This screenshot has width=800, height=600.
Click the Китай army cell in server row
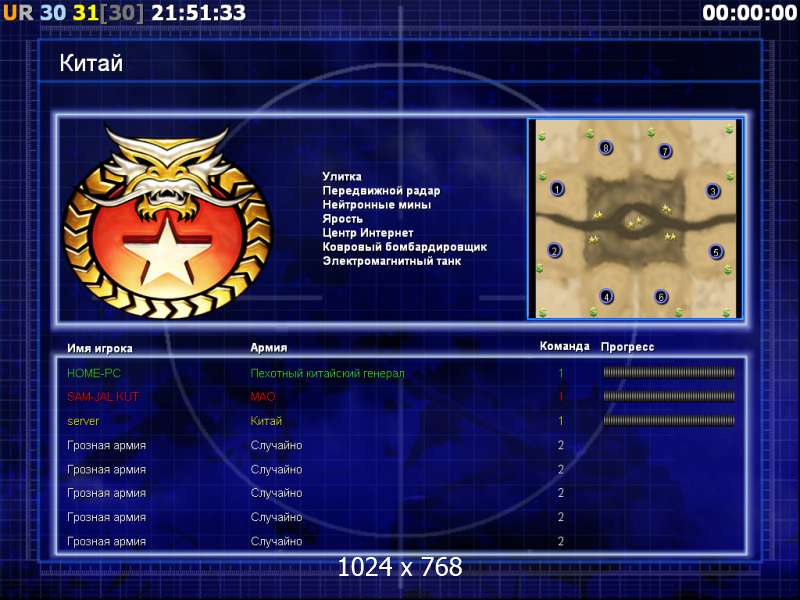pos(266,421)
